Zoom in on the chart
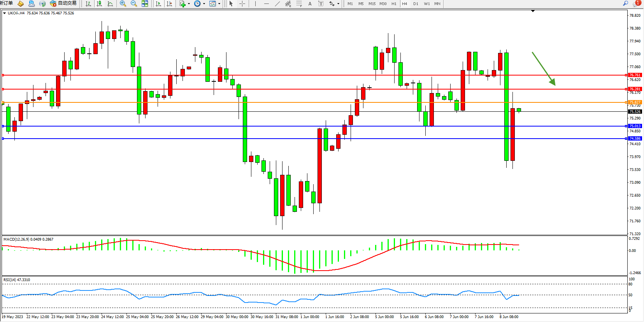Screen dimensions: 644x322 [x=123, y=4]
